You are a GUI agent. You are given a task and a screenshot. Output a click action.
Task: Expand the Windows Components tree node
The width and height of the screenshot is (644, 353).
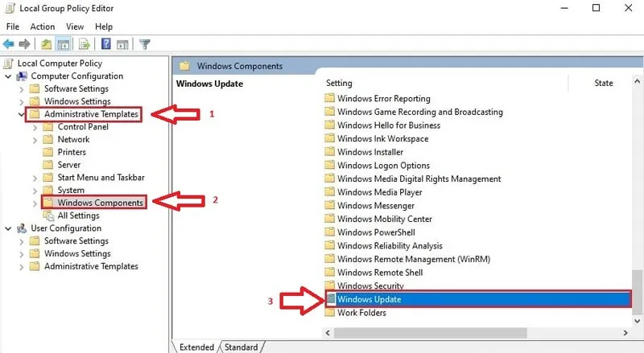click(x=35, y=203)
